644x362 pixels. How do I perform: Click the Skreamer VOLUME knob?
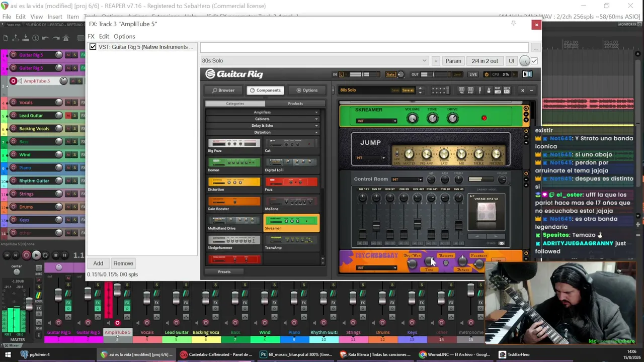[412, 118]
